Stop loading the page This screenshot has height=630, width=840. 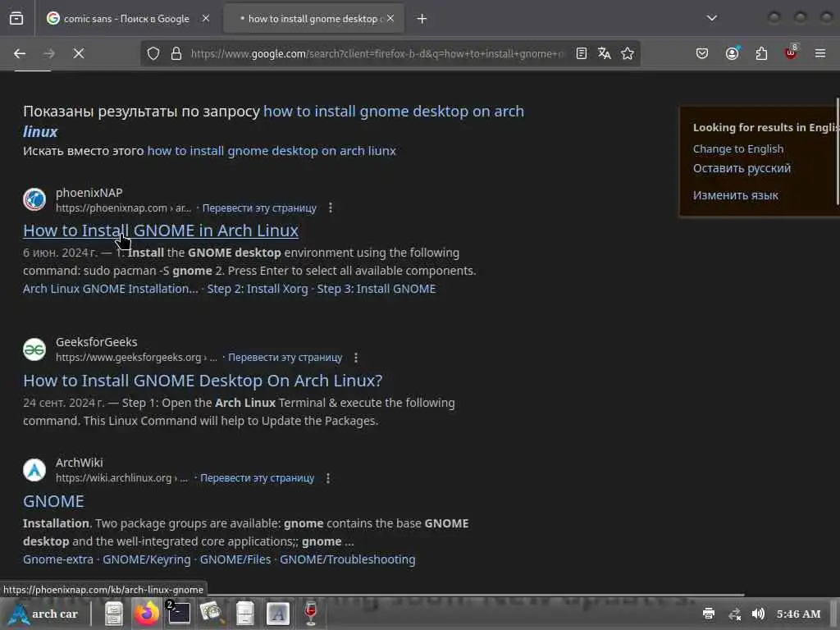(x=79, y=53)
